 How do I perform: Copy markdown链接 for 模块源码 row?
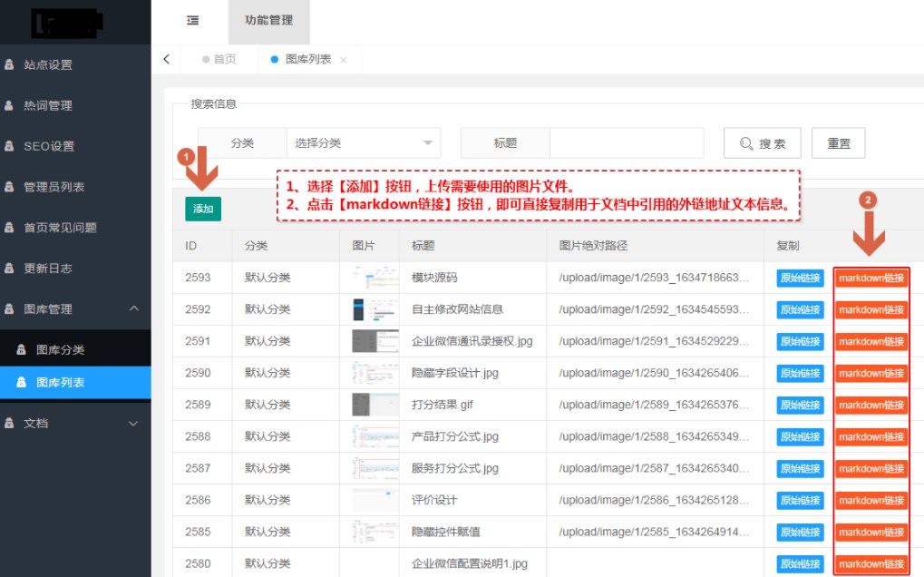click(871, 278)
